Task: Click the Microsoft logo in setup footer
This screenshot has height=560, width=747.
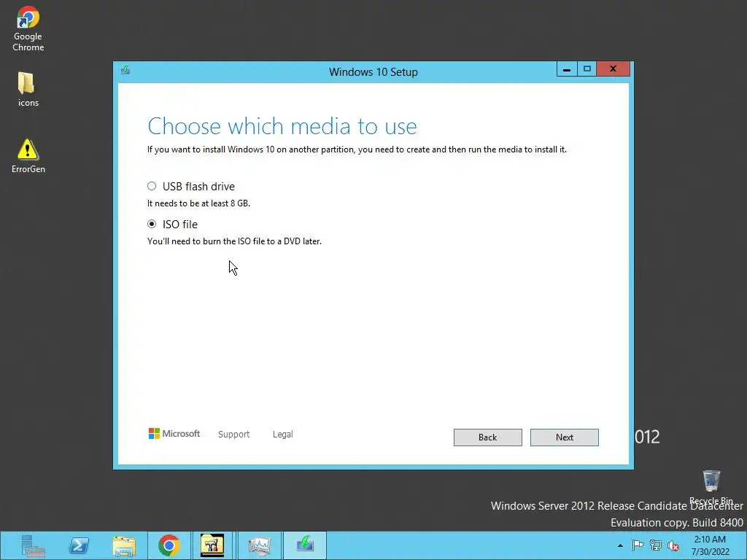Action: click(x=174, y=433)
